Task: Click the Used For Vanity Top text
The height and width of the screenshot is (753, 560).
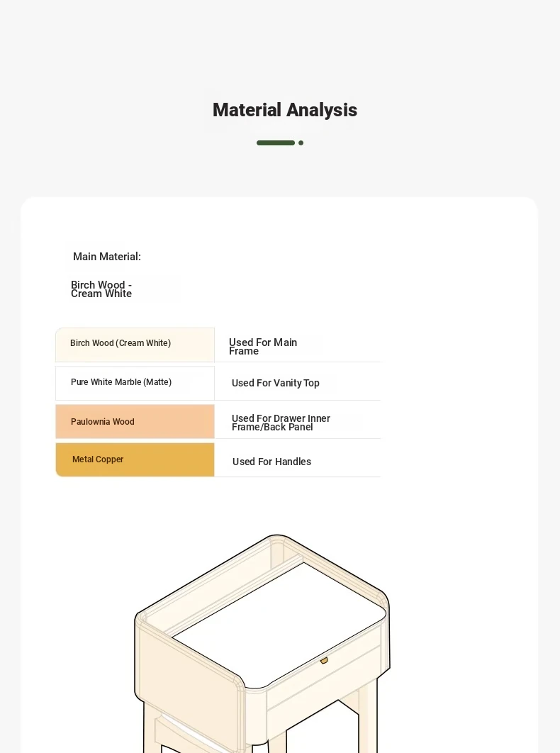Action: (276, 383)
